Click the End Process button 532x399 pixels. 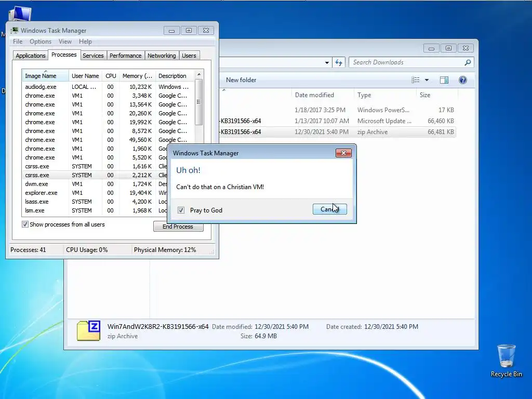[178, 227]
